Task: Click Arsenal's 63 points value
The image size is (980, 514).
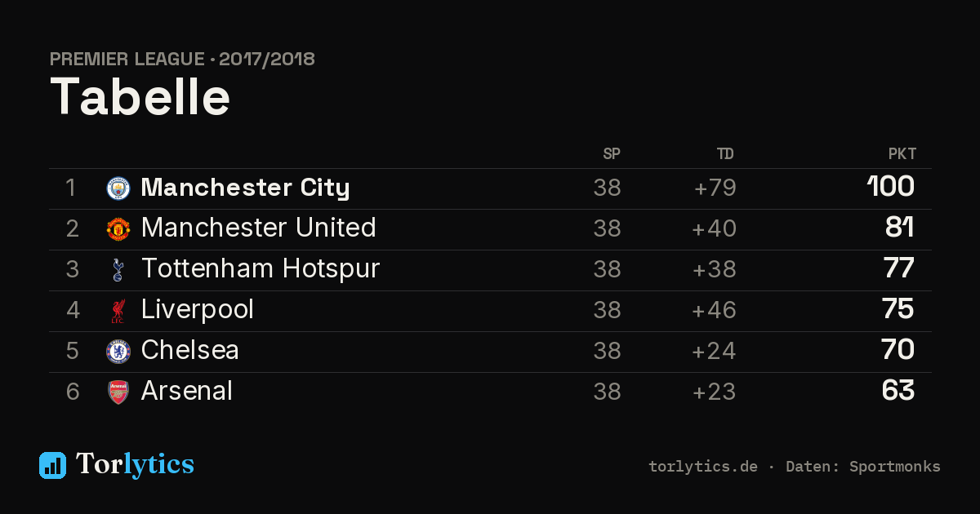Action: [x=898, y=391]
